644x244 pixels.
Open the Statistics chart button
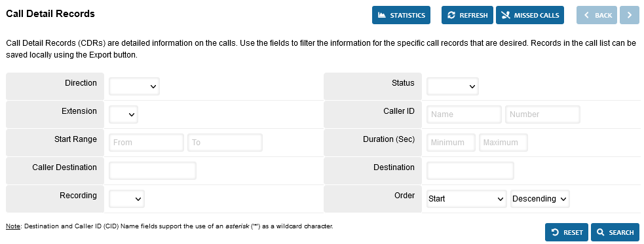[401, 15]
